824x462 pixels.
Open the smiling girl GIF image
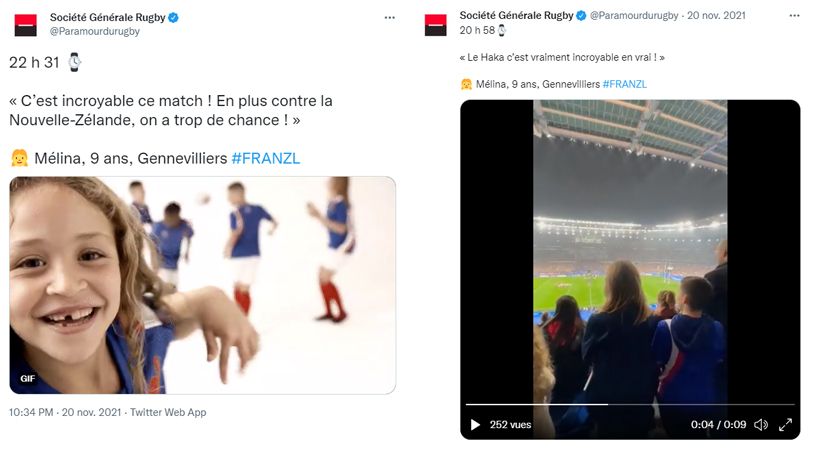(202, 285)
